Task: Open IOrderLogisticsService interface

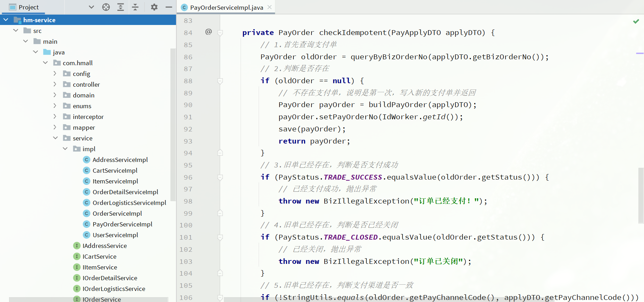Action: tap(114, 289)
